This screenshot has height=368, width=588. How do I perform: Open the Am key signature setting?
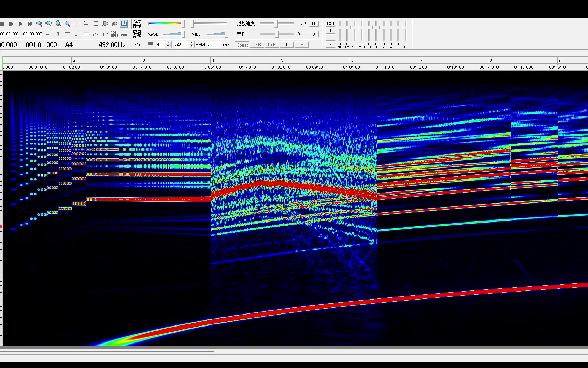click(124, 34)
